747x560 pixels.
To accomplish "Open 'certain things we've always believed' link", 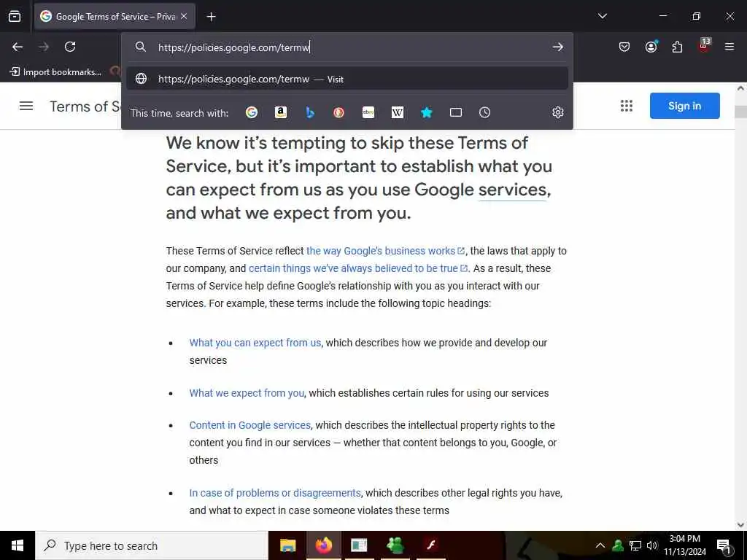I will point(358,268).
